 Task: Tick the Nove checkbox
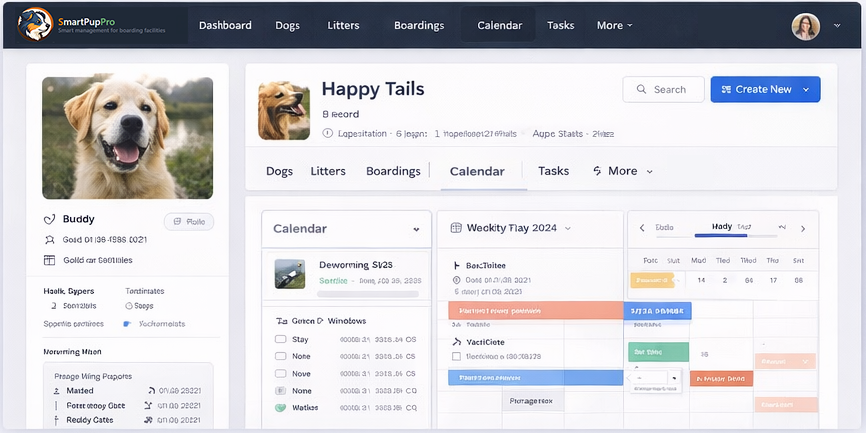(x=281, y=374)
